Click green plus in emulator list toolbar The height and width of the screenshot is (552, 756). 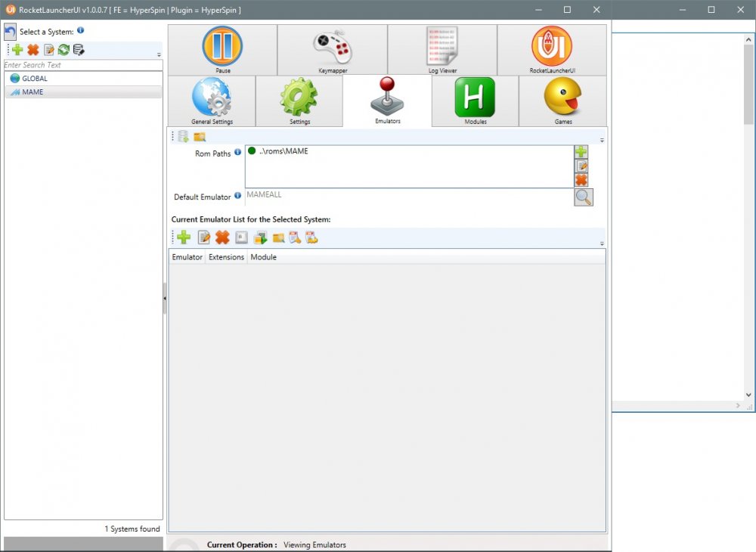[x=184, y=237]
